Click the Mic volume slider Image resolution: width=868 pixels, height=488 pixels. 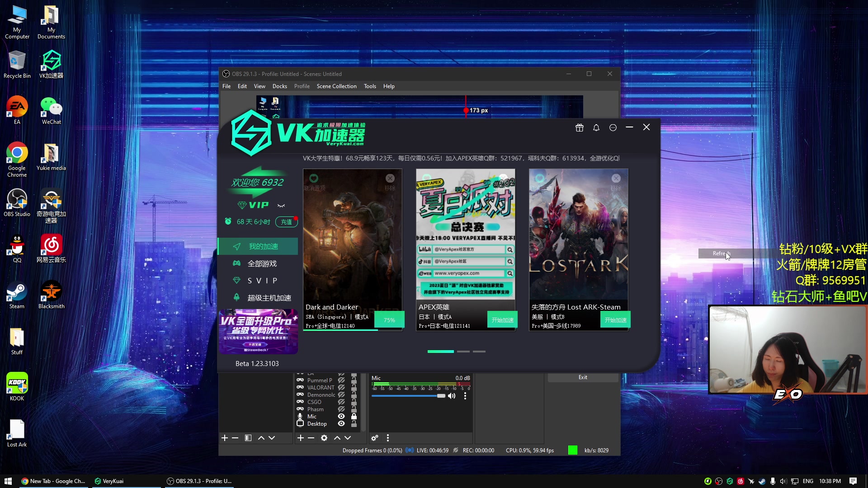click(x=407, y=396)
